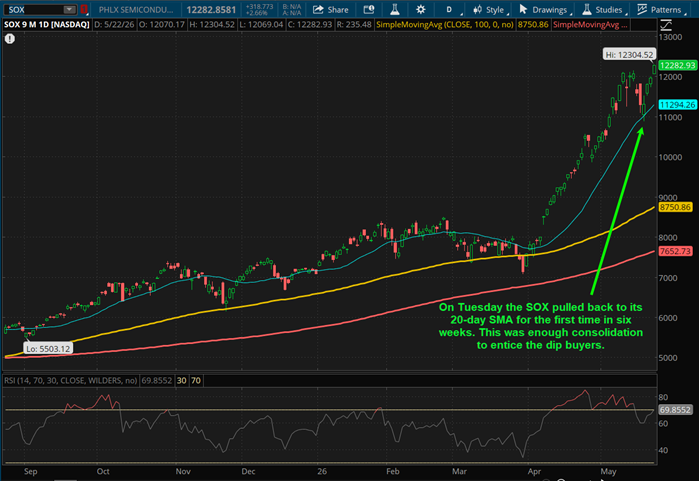The height and width of the screenshot is (482, 699).
Task: Open the Drawings menu
Action: click(545, 9)
